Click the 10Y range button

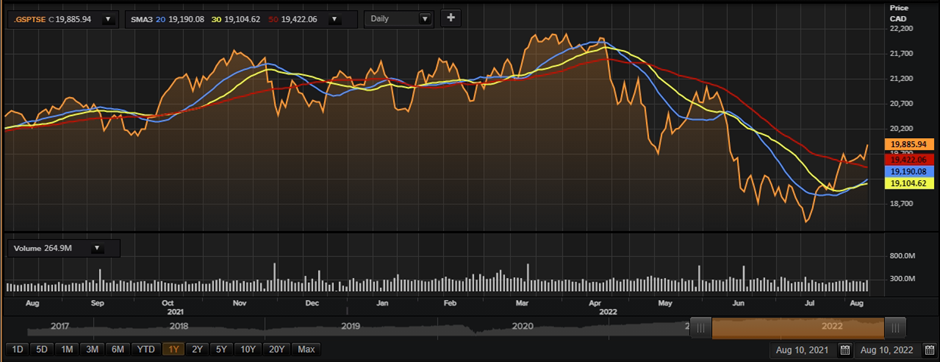tap(248, 349)
